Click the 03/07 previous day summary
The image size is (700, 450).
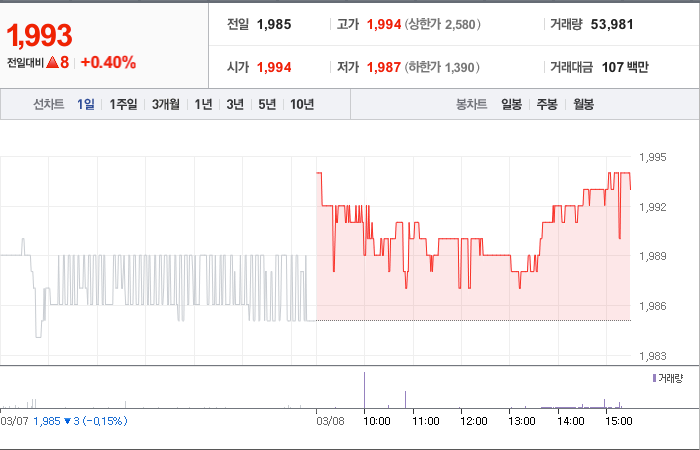[x=64, y=421]
